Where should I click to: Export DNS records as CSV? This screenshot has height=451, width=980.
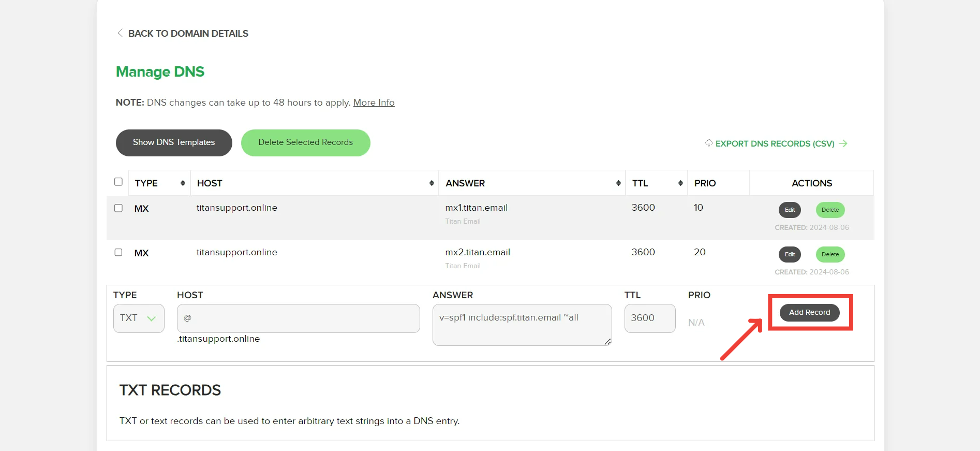[775, 144]
